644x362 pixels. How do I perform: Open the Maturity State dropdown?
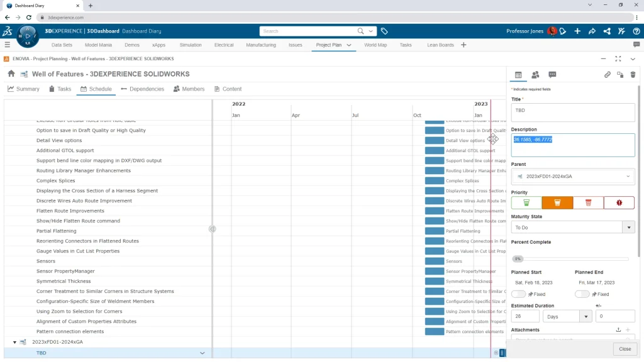tap(628, 228)
